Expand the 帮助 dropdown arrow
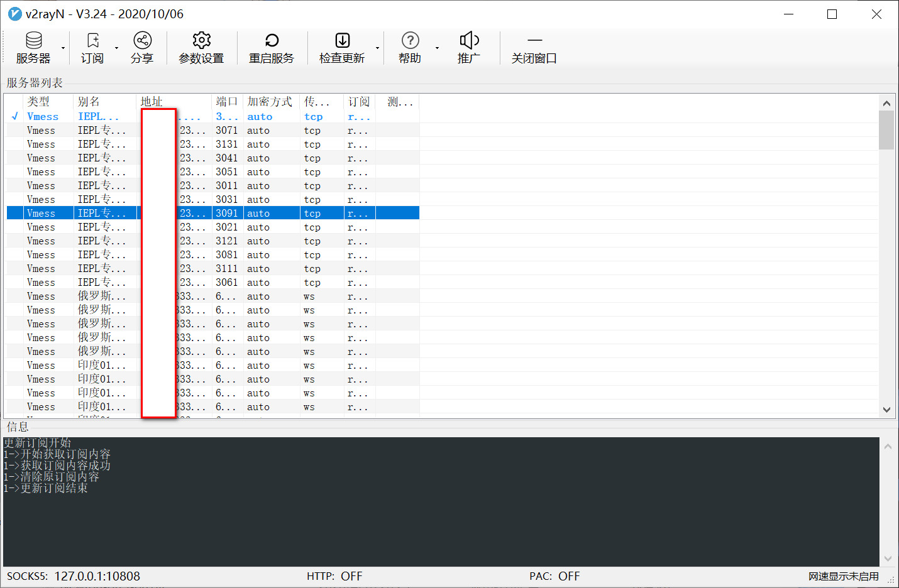This screenshot has height=588, width=899. pyautogui.click(x=437, y=48)
